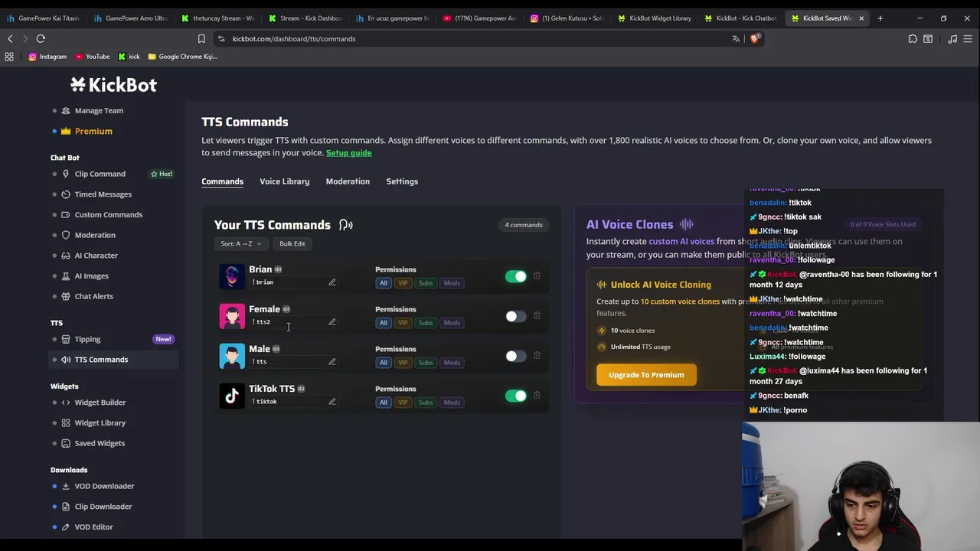980x551 pixels.
Task: Click the KickBot logo
Action: [113, 85]
